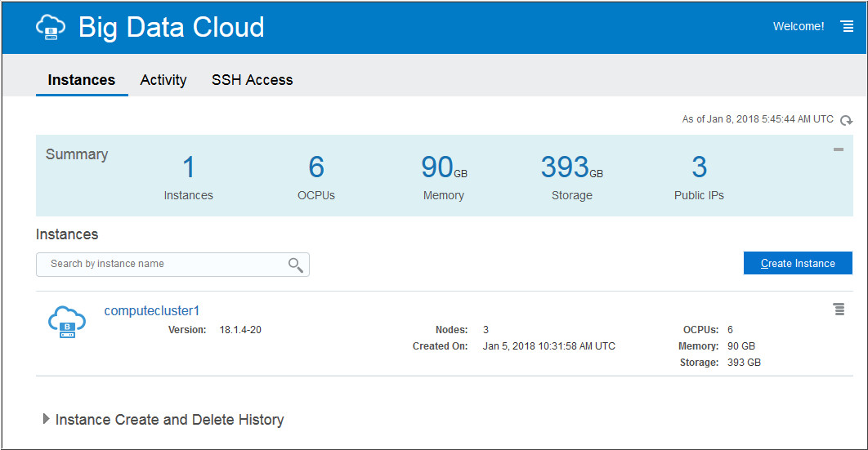Image resolution: width=868 pixels, height=450 pixels.
Task: Open the computecluster1 instance link
Action: click(x=152, y=310)
